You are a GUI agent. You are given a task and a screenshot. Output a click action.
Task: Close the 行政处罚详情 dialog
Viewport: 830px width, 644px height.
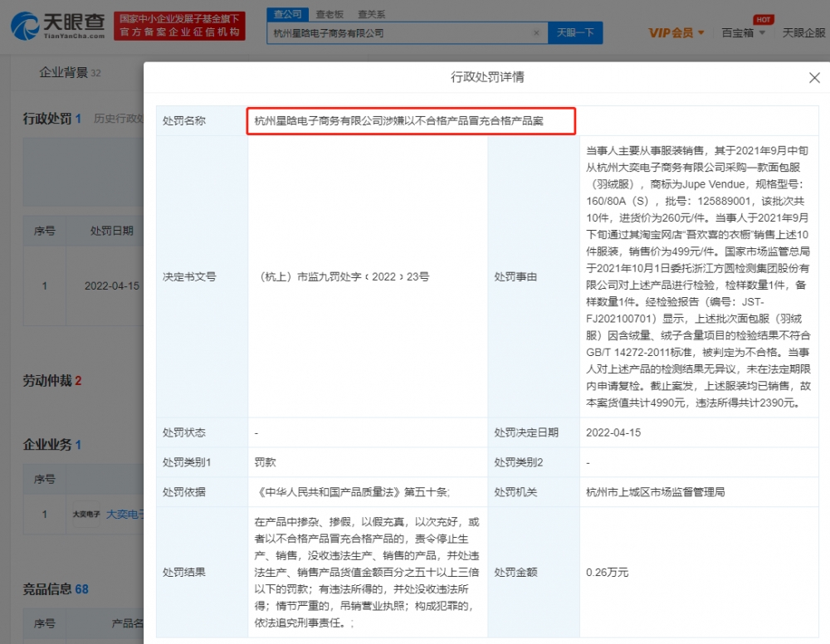814,77
